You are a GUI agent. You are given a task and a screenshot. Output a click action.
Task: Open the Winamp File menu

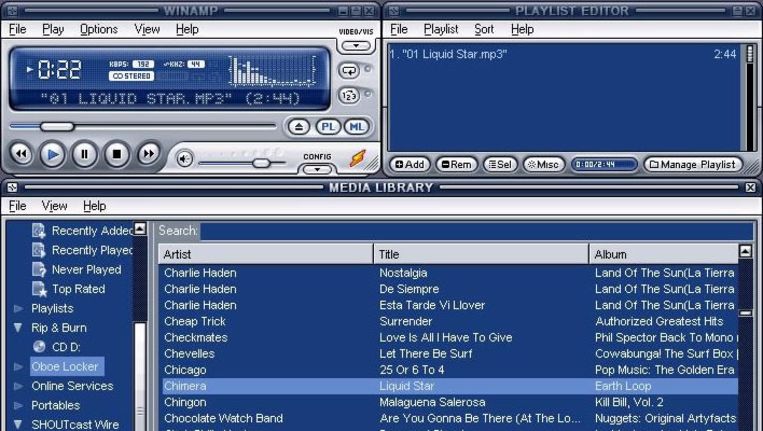click(18, 29)
